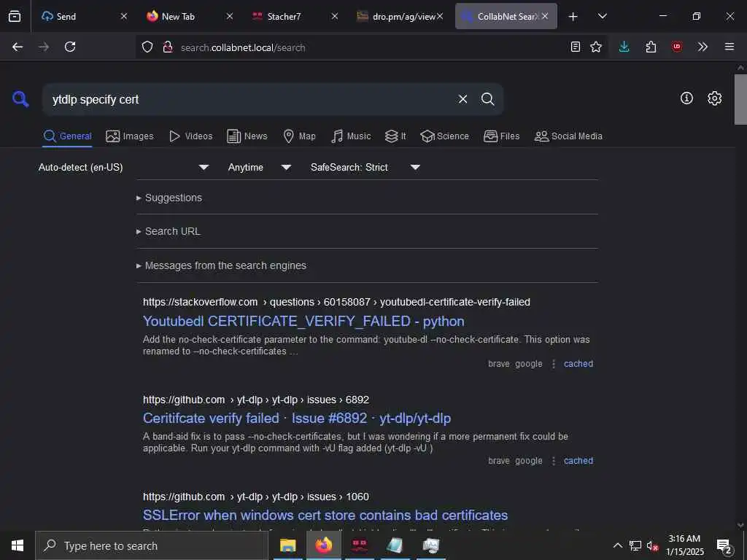The height and width of the screenshot is (560, 747).
Task: Reload the current page
Action: [70, 47]
